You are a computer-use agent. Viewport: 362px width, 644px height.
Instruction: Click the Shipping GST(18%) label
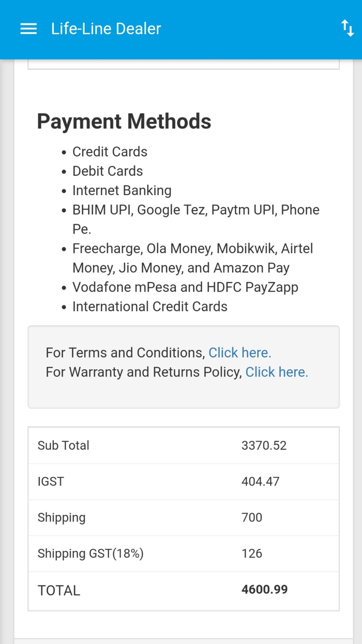click(x=90, y=553)
